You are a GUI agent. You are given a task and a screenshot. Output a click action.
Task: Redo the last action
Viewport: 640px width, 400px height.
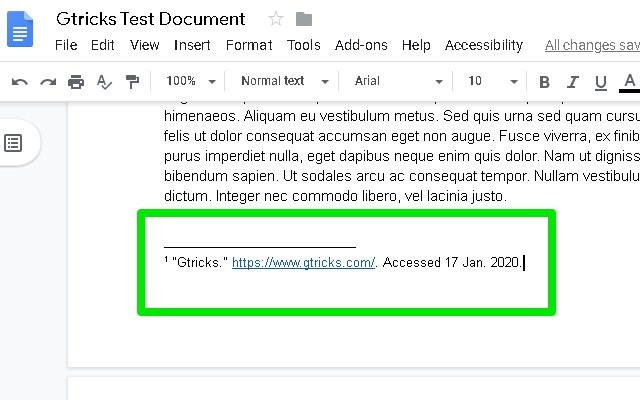tap(47, 81)
